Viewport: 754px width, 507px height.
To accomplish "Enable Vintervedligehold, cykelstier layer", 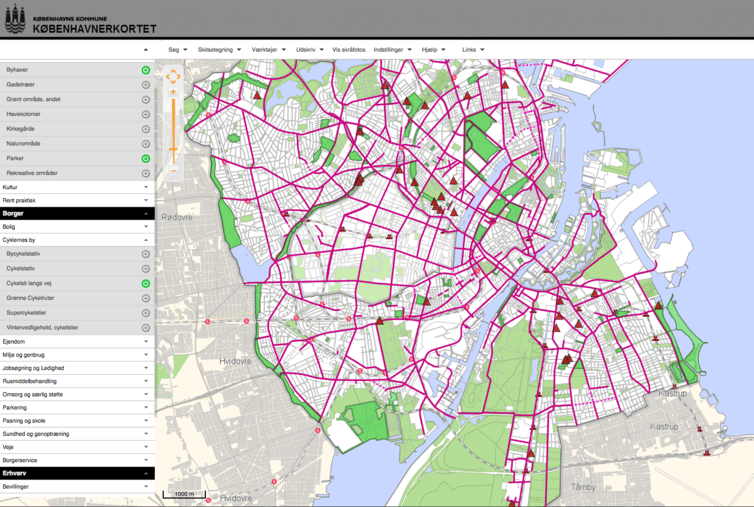I will coord(146,328).
